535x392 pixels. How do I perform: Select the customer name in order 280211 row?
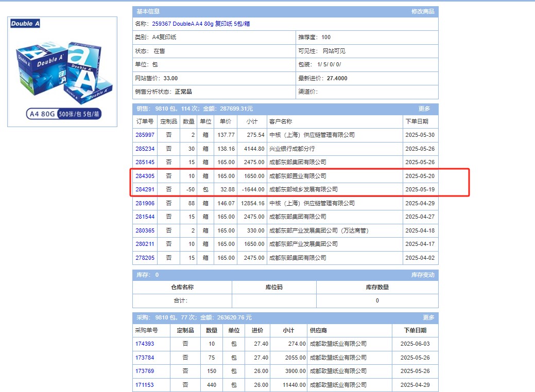click(304, 244)
